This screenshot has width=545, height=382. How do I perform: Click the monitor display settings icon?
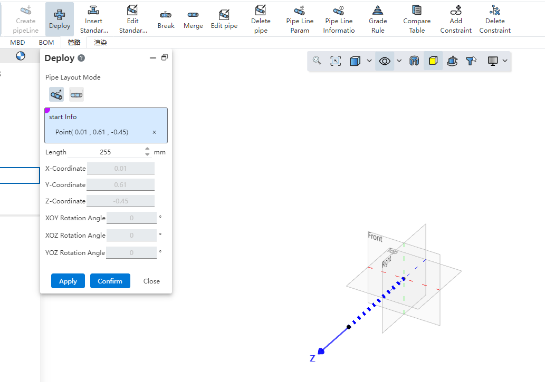(493, 61)
